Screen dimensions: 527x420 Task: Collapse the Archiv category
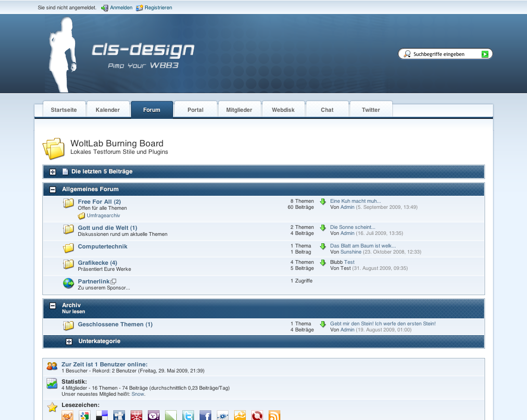click(53, 306)
